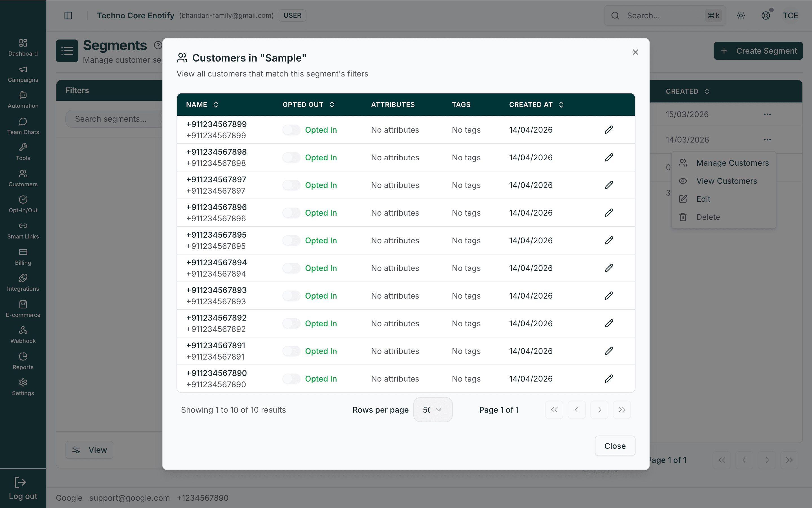Viewport: 812px width, 508px height.
Task: Open E-commerce section
Action: pyautogui.click(x=23, y=309)
